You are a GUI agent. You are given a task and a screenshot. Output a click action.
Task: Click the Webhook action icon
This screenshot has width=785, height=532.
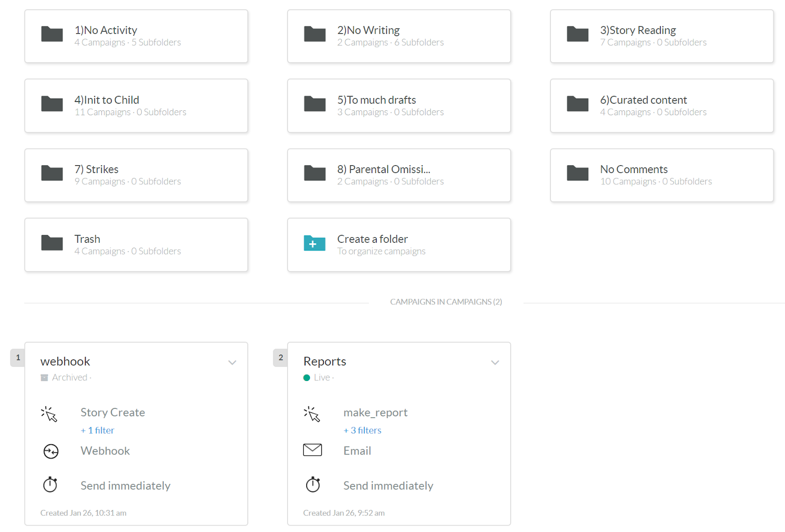51,451
